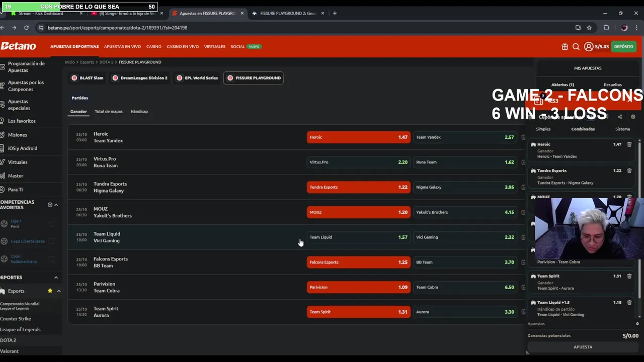Viewport: 644px width, 362px height.
Task: Switch to Hándicap tab
Action: coord(139,111)
